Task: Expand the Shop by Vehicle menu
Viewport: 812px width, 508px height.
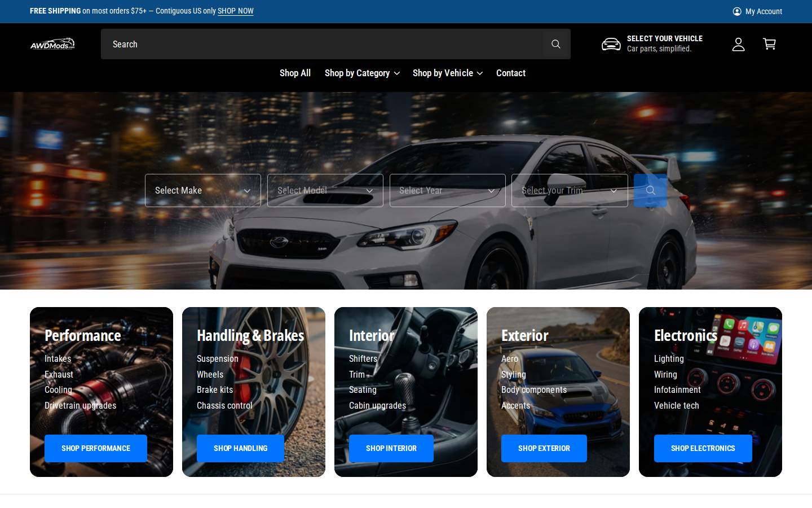Action: tap(448, 73)
